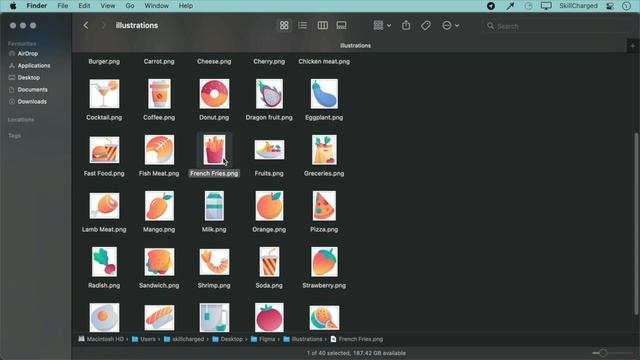Image resolution: width=640 pixels, height=360 pixels.
Task: Open the Edit menu
Action: [x=84, y=6]
